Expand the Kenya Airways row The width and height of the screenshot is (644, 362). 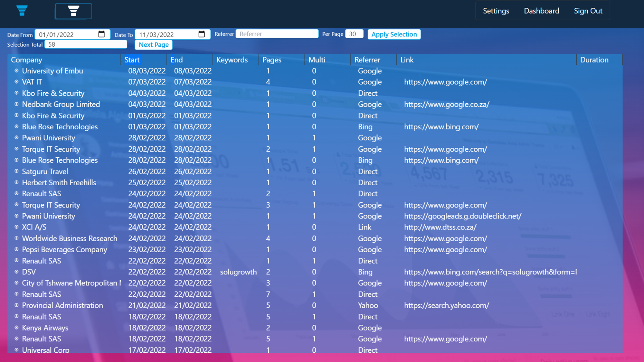(x=16, y=328)
